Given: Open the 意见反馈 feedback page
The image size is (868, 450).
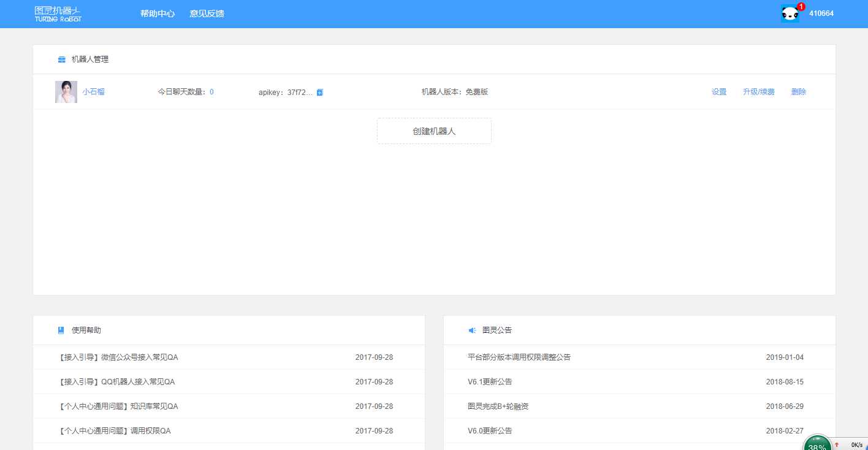Looking at the screenshot, I should pyautogui.click(x=207, y=13).
